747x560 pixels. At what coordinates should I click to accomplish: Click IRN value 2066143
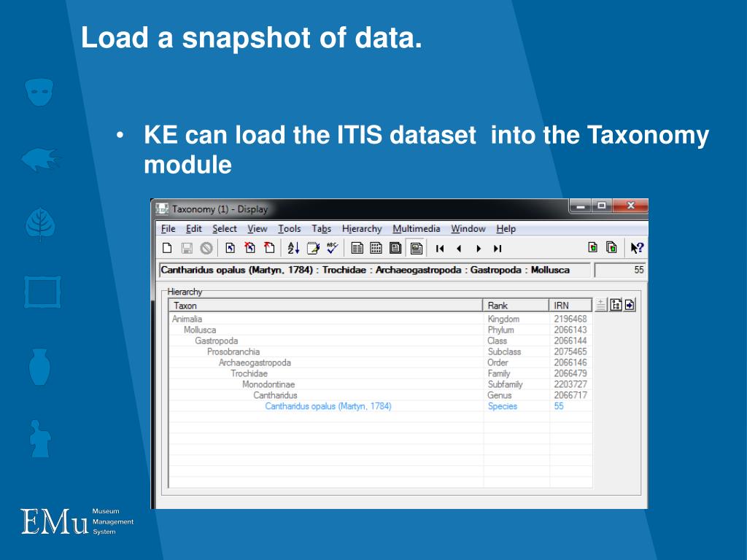(x=570, y=330)
